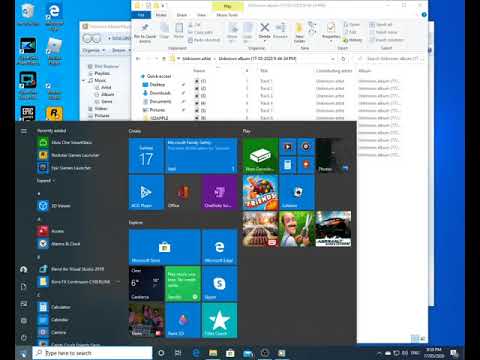480x360 pixels.
Task: Click the Power icon in Start menu
Action: click(x=24, y=337)
